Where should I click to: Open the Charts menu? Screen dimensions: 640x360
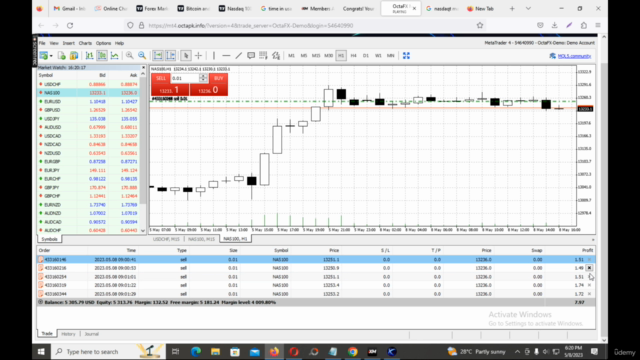click(x=85, y=43)
